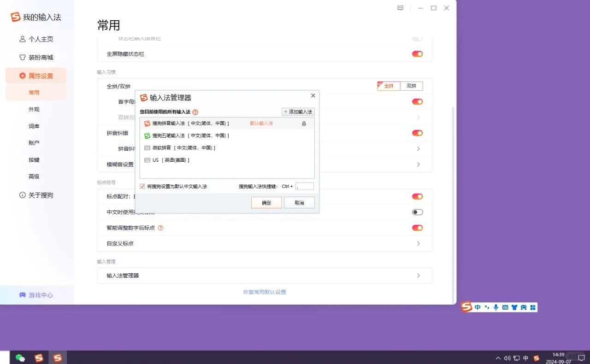Viewport: 590px width, 364px height.
Task: Open the arrow below the 拼音纠错 switch
Action: (419, 148)
